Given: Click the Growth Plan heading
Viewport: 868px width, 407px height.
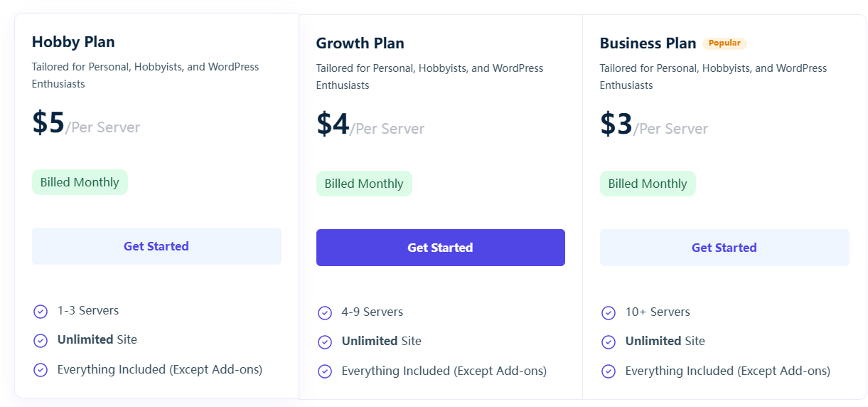Looking at the screenshot, I should (360, 43).
